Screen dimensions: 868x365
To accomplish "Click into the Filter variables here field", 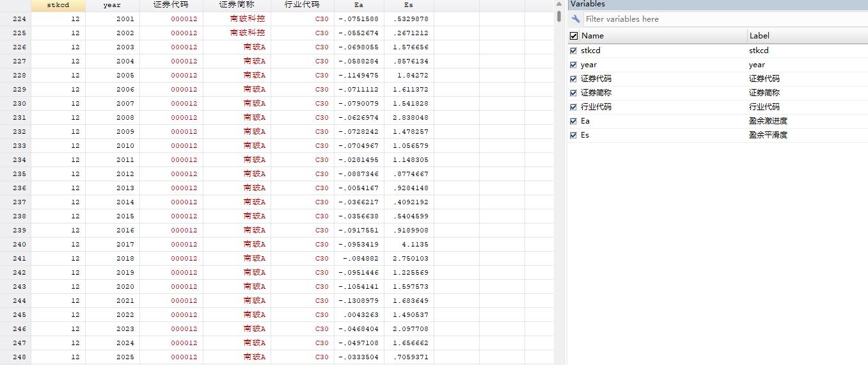I will pyautogui.click(x=725, y=19).
